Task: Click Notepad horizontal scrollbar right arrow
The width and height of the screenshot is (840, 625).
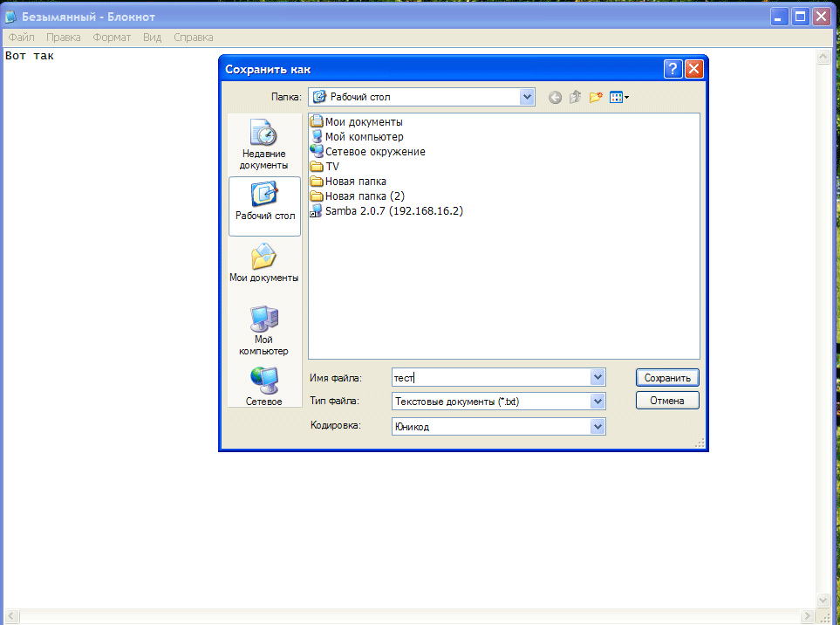Action: pos(808,616)
